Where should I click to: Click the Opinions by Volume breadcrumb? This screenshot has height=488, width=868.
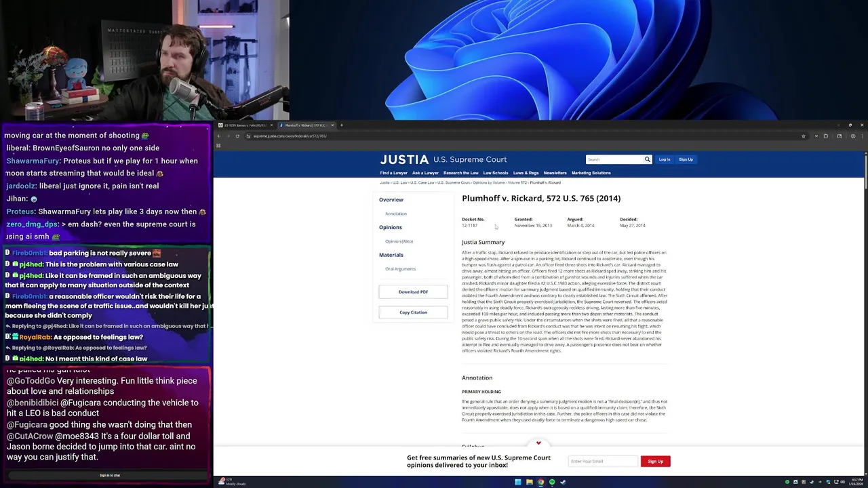[488, 183]
